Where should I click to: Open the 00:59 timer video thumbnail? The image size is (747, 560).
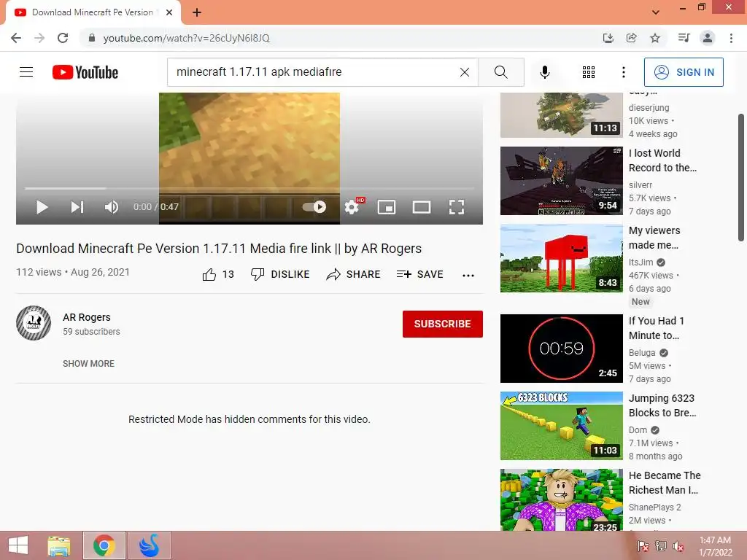click(x=561, y=348)
